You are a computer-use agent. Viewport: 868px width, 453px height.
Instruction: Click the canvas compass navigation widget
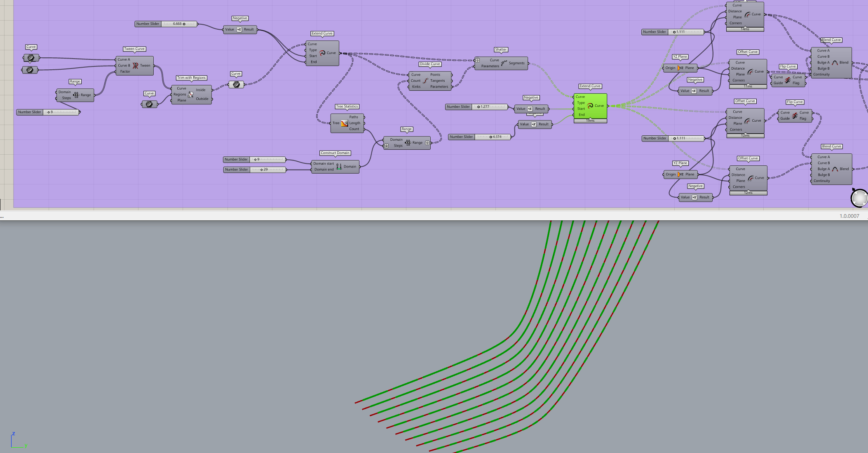tap(859, 198)
